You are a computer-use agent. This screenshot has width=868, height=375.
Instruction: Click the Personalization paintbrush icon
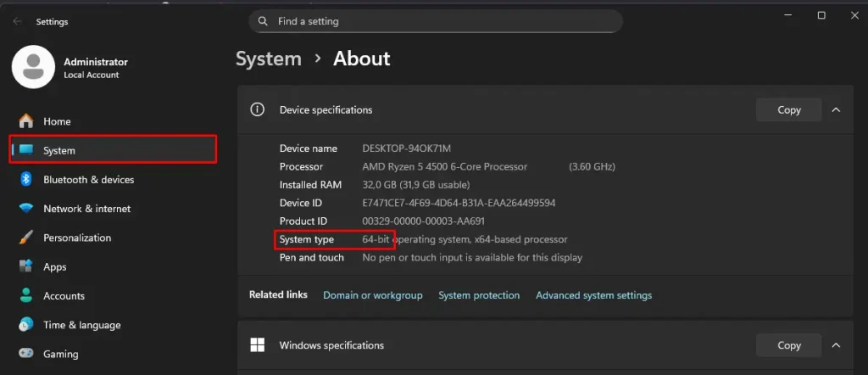pyautogui.click(x=26, y=238)
